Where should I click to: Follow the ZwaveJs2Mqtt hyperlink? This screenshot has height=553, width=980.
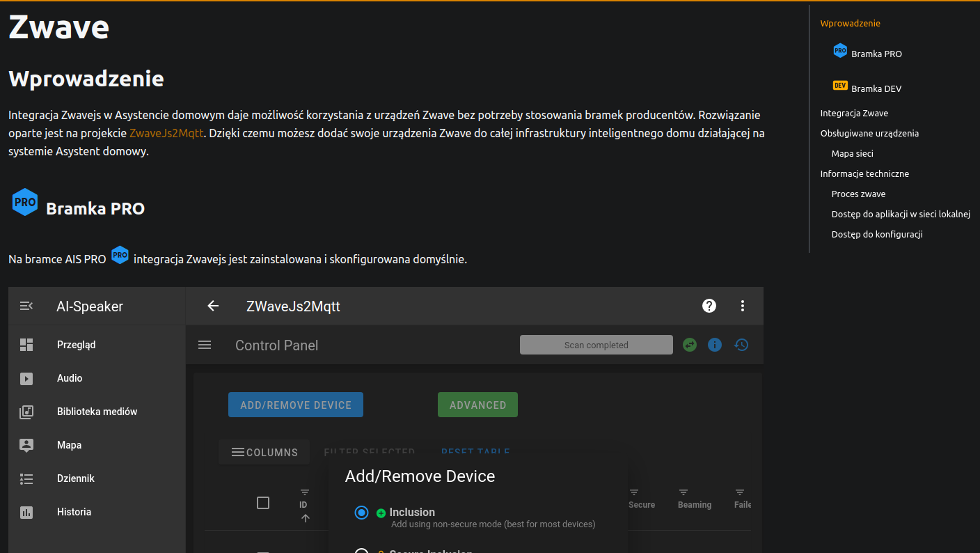(167, 132)
